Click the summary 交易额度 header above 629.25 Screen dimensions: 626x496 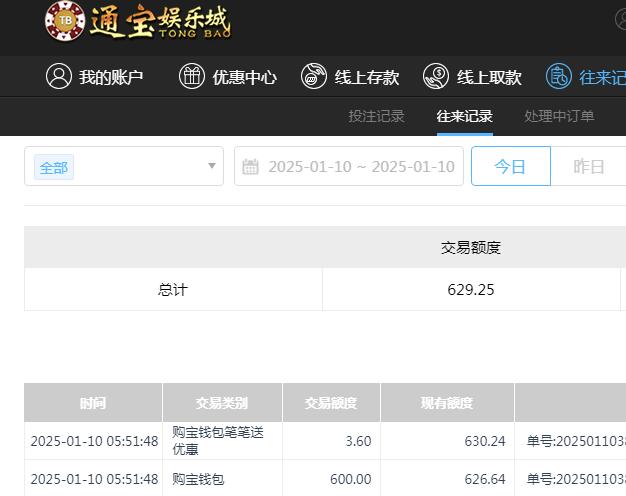[x=471, y=248]
